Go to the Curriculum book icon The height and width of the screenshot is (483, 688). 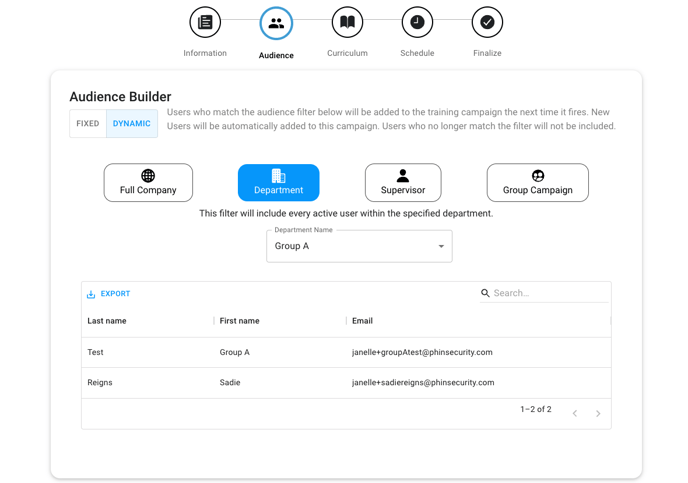pyautogui.click(x=347, y=22)
